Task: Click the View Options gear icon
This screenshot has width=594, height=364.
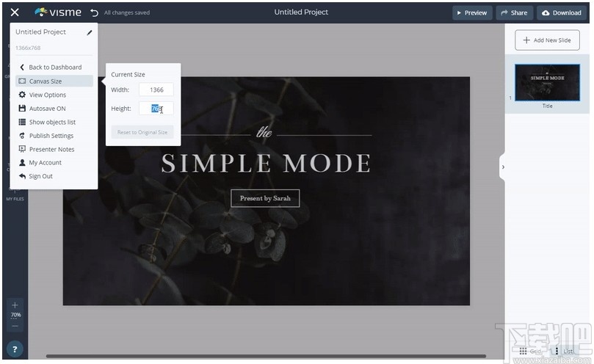Action: pos(22,95)
